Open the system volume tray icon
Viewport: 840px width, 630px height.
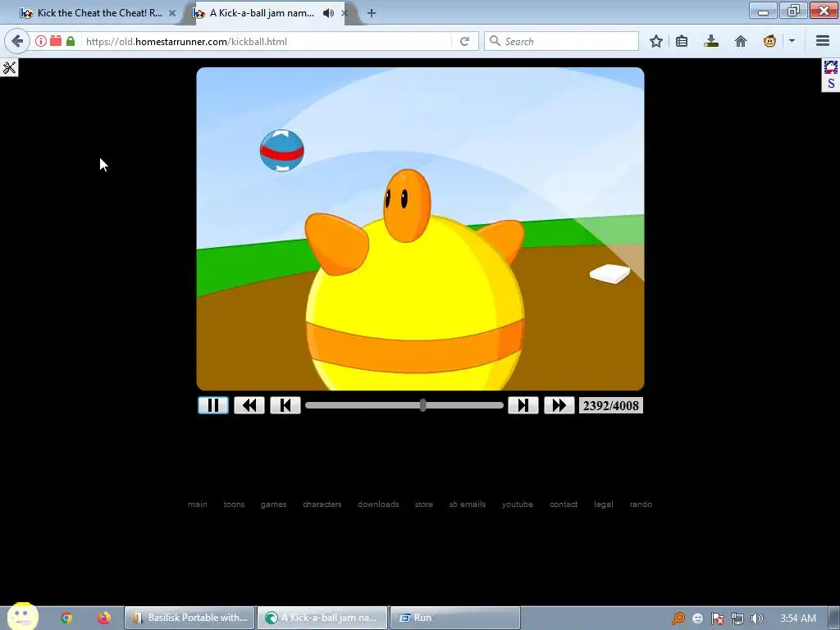point(756,619)
